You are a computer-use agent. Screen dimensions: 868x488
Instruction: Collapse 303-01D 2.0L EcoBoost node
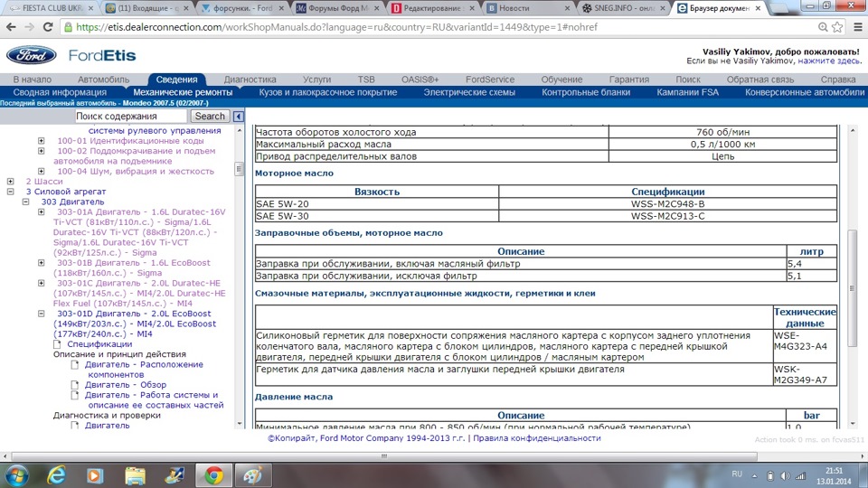pyautogui.click(x=41, y=314)
